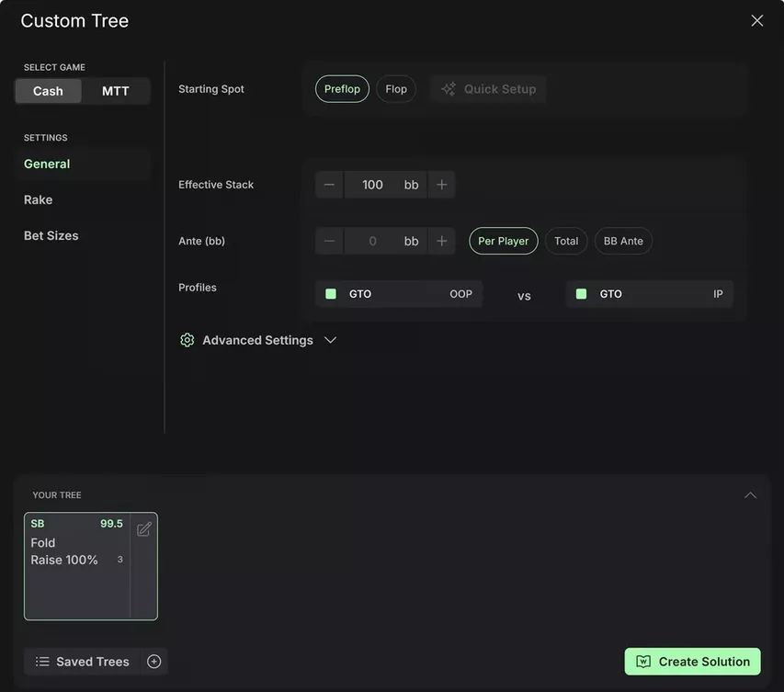Click the Quick Setup sparkle icon
784x692 pixels.
coord(449,89)
